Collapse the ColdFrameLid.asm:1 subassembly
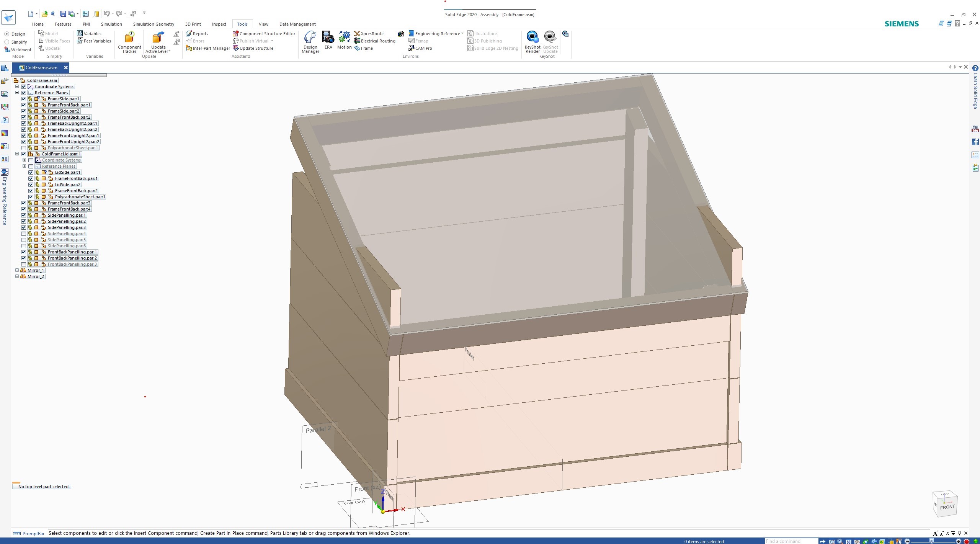This screenshot has width=980, height=544. click(x=17, y=154)
